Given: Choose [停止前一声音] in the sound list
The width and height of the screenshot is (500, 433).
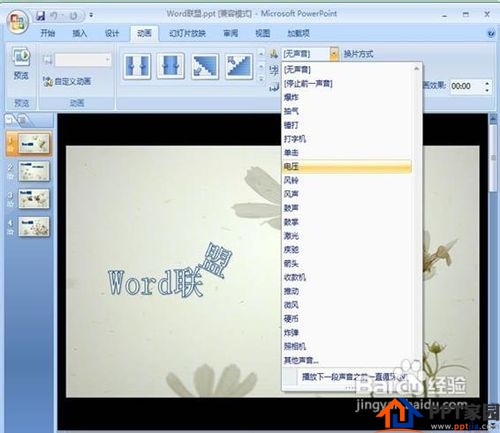Looking at the screenshot, I should tap(347, 83).
